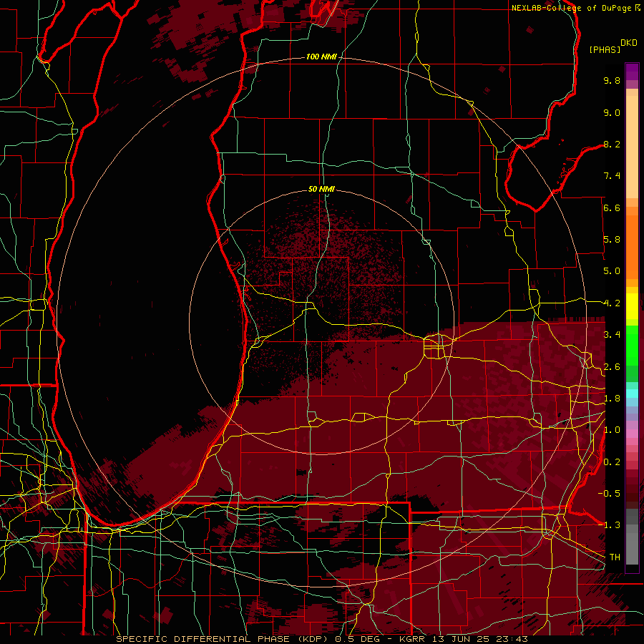Select the bright green color bar segment
Screen dimensions: 644x644
pyautogui.click(x=632, y=346)
